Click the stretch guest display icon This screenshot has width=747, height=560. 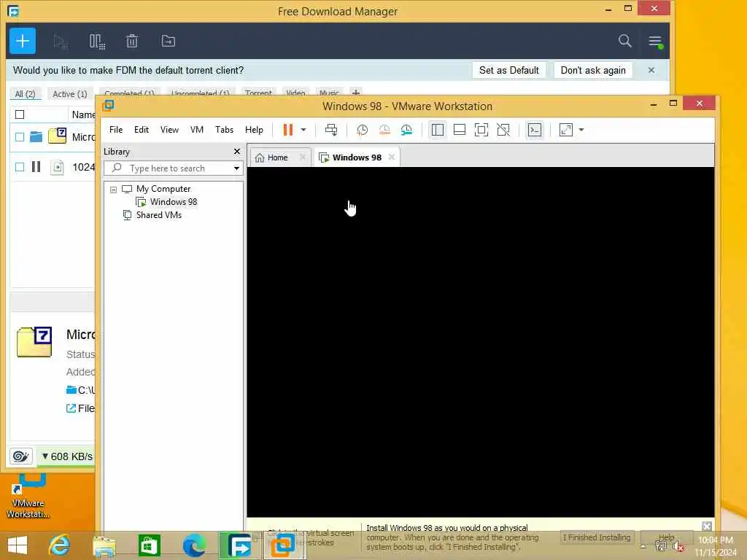tap(566, 130)
